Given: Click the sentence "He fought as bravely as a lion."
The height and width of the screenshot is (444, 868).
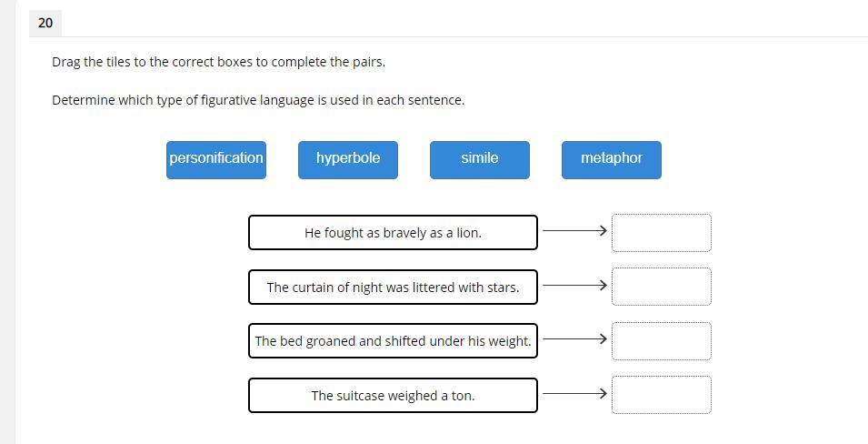Looking at the screenshot, I should (x=393, y=233).
